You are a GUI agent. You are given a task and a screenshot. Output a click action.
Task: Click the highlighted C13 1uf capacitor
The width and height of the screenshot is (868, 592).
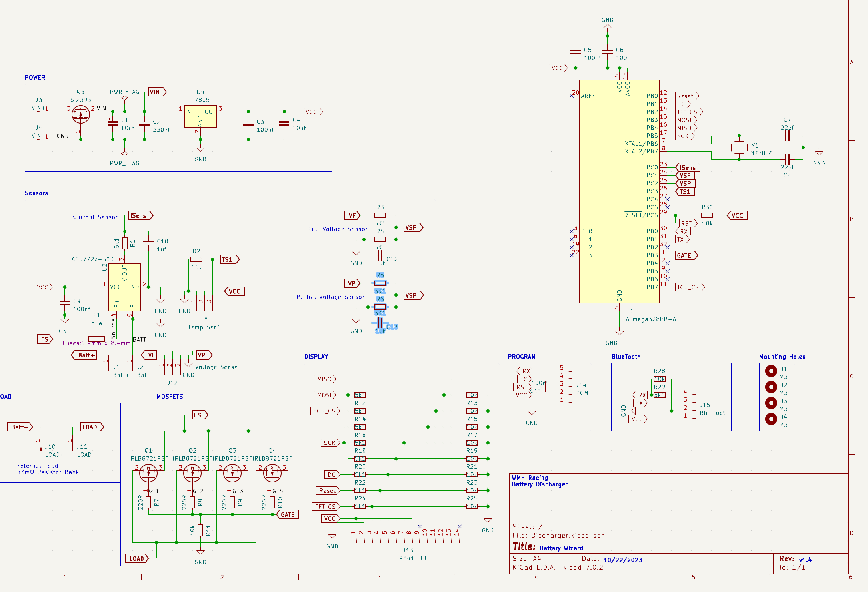(x=380, y=323)
